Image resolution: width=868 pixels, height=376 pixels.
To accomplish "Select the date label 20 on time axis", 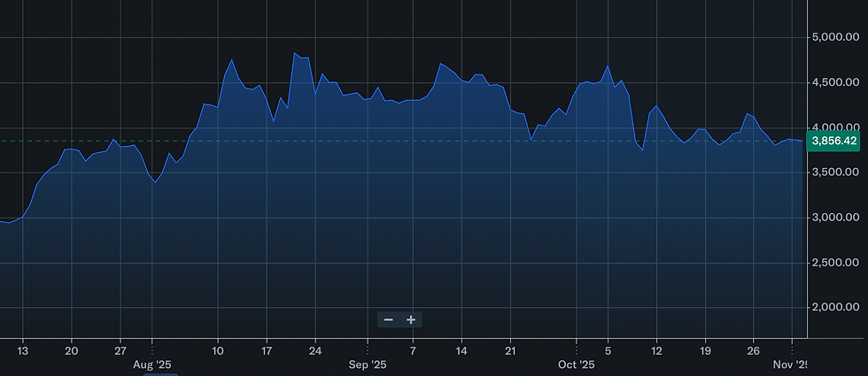I will coord(72,350).
